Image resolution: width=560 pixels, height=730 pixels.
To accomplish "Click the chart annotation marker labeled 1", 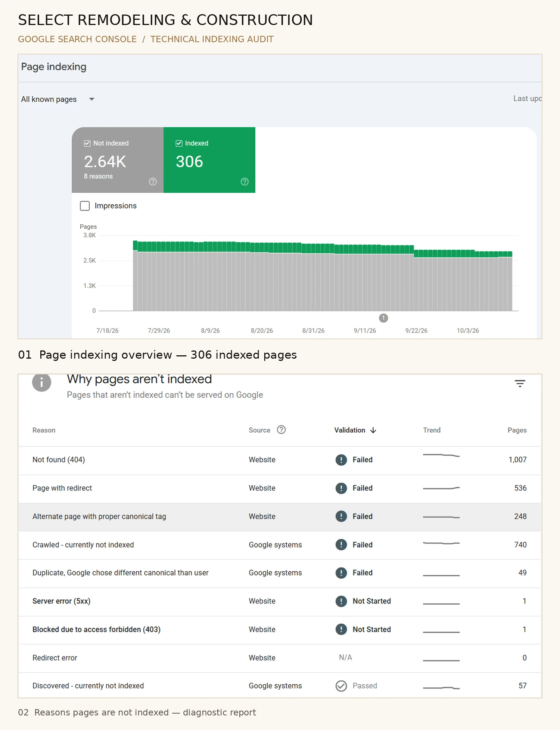I will [383, 318].
